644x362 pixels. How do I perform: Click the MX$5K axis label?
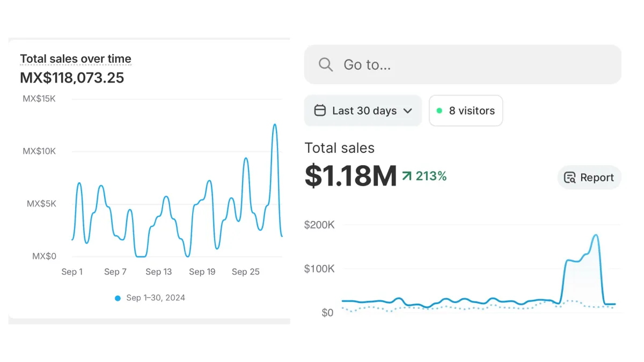point(41,204)
